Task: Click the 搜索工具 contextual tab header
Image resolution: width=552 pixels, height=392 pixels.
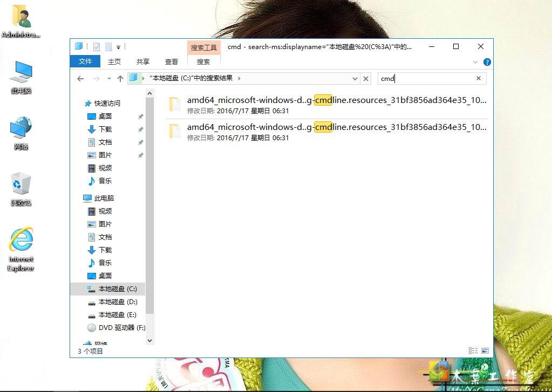Action: (203, 48)
